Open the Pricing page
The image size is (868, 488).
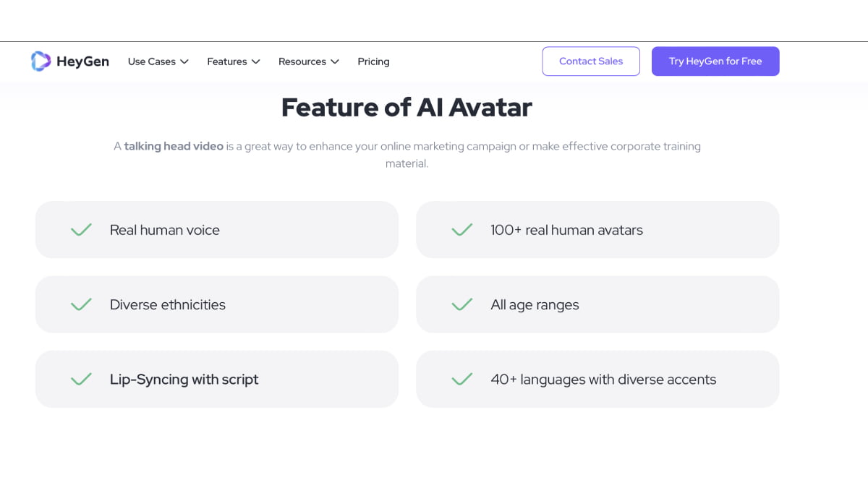373,61
